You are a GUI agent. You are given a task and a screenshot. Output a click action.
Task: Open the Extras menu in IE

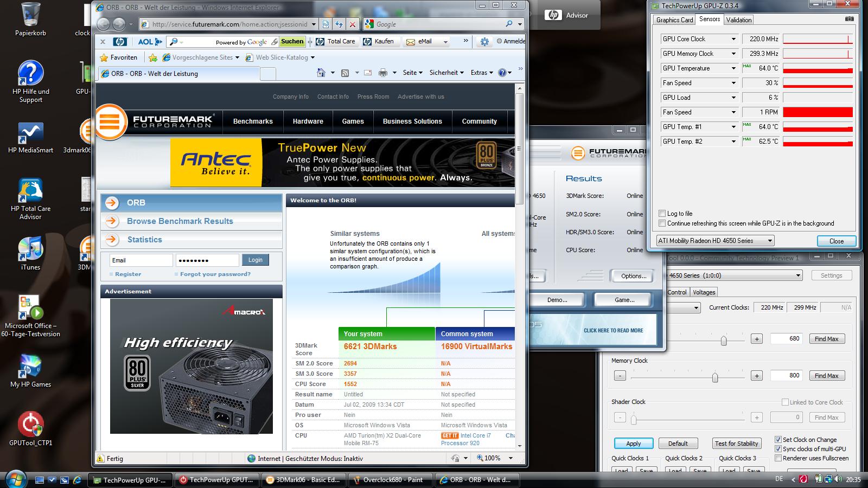pos(482,73)
